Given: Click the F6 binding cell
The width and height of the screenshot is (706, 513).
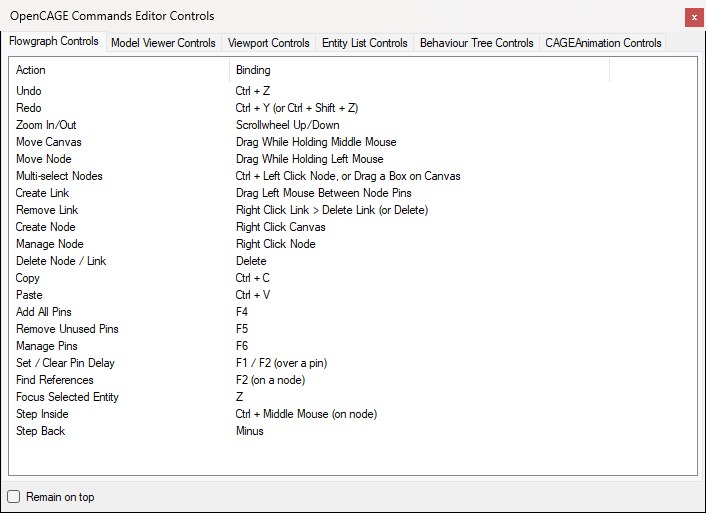Looking at the screenshot, I should tap(242, 346).
